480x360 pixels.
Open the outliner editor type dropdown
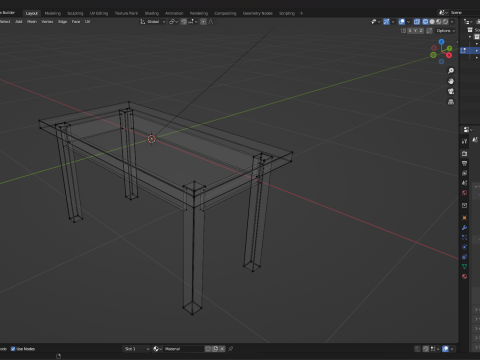click(x=468, y=22)
